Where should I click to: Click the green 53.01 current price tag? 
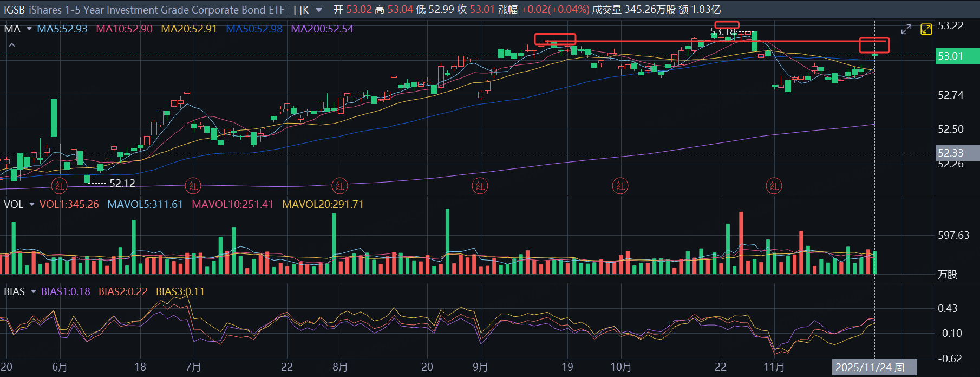point(957,56)
